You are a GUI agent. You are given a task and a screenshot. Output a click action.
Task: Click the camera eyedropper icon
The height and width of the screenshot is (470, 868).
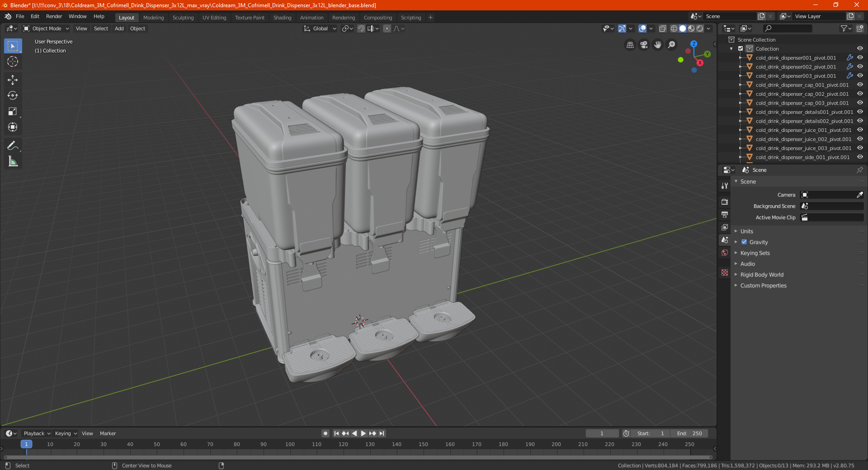[859, 195]
